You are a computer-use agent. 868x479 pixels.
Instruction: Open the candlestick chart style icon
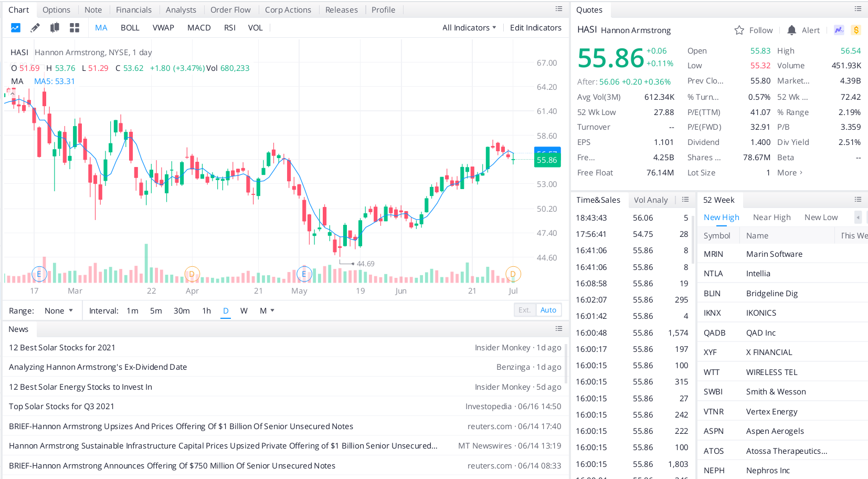point(55,28)
